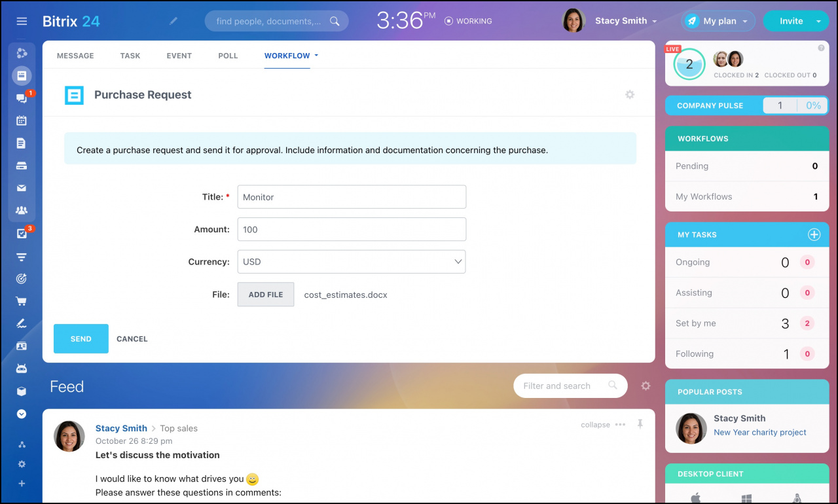This screenshot has width=838, height=504.
Task: Open Pending workflows row
Action: pos(747,166)
